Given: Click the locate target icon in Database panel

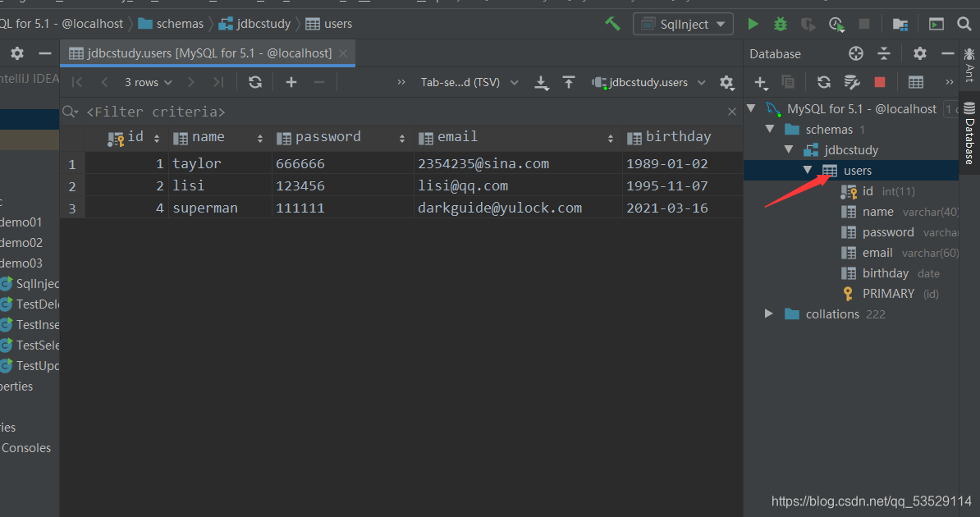Looking at the screenshot, I should pos(855,54).
